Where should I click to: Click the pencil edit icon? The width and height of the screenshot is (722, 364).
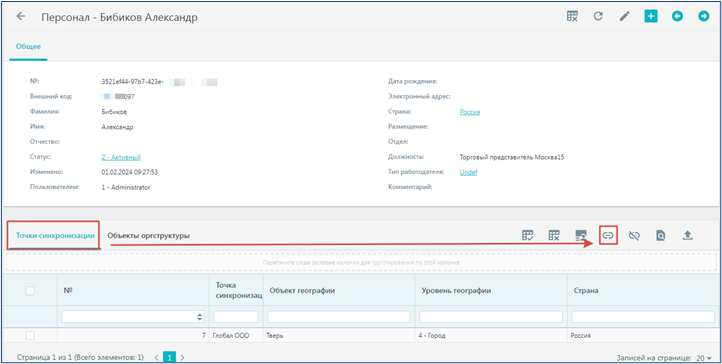[x=624, y=17]
